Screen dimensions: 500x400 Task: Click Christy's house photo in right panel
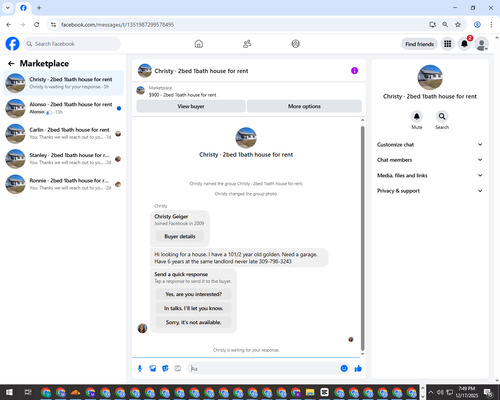[x=430, y=77]
